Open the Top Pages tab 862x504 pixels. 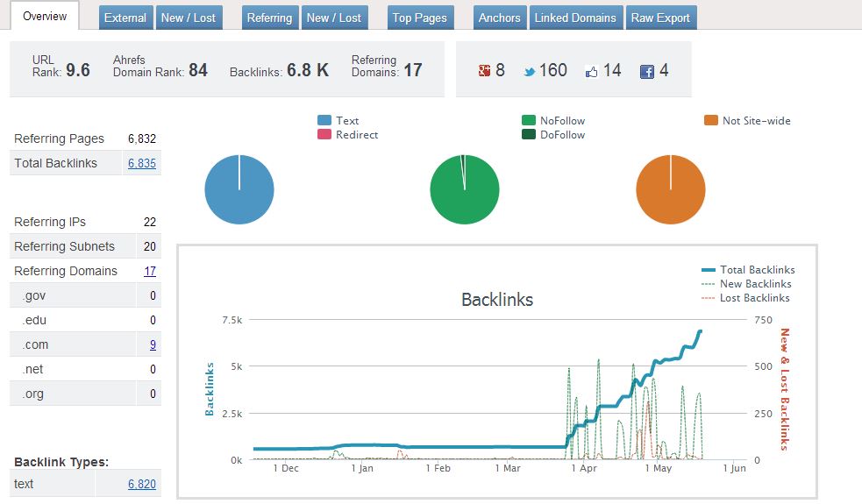[420, 18]
